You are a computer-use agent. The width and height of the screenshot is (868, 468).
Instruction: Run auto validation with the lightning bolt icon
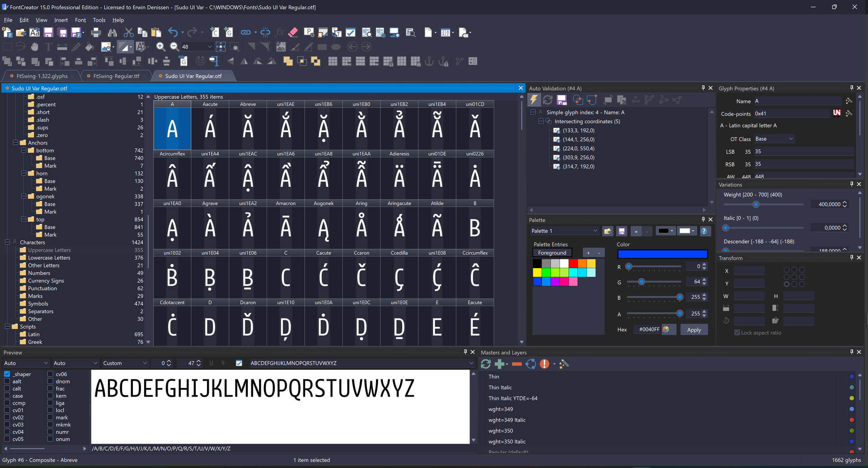click(534, 100)
